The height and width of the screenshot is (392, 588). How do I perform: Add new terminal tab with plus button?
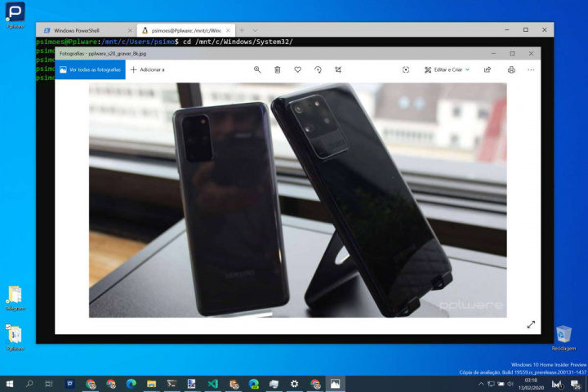[x=242, y=30]
